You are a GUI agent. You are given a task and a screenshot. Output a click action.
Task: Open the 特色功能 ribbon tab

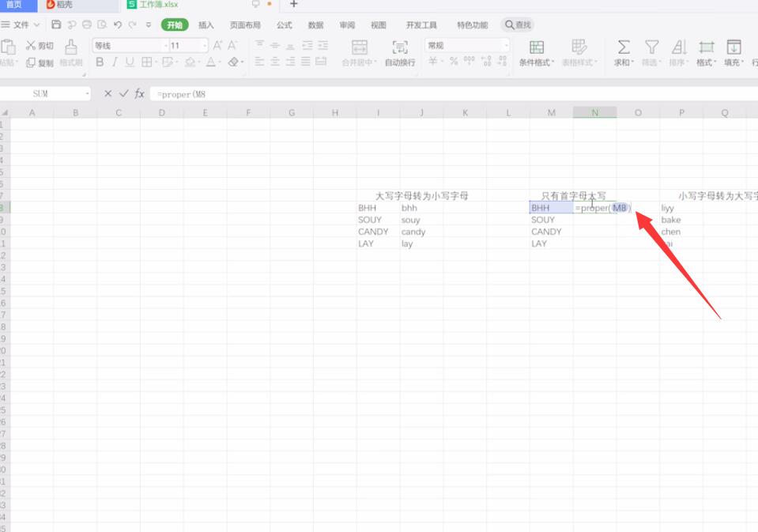(x=473, y=25)
